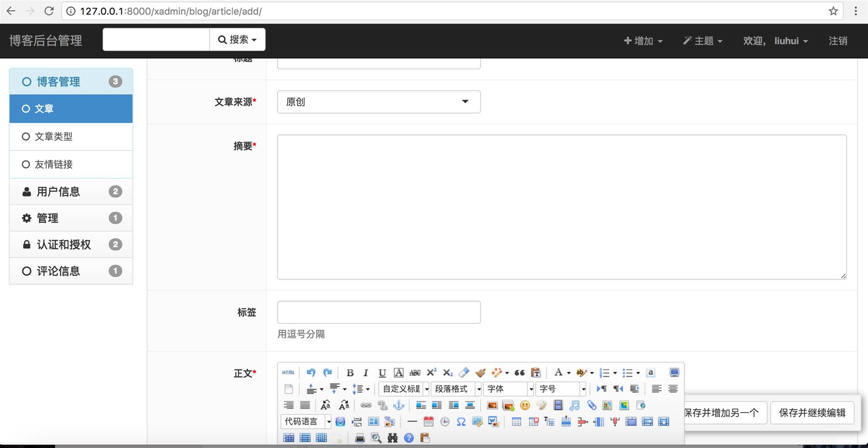This screenshot has height=448, width=868.
Task: Open the 文章来源 dropdown showing 原创
Action: coord(378,102)
